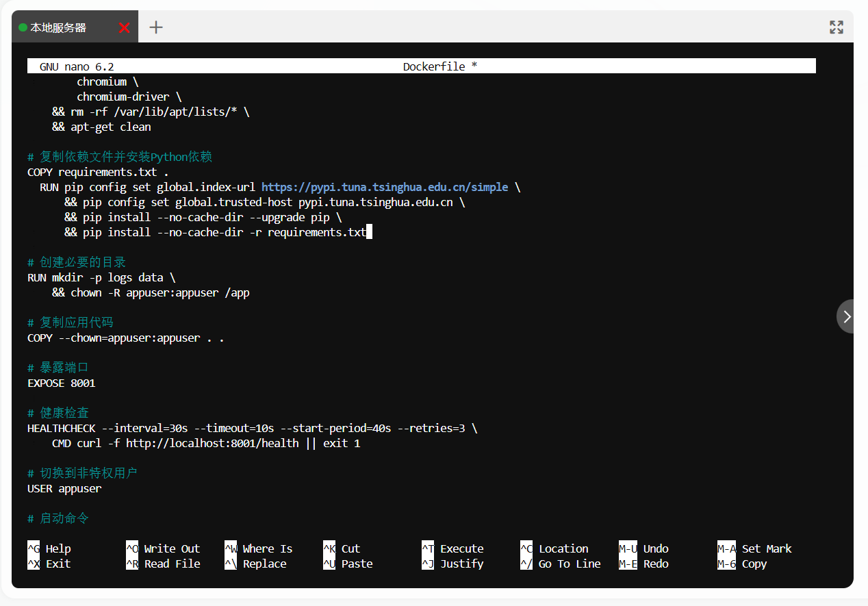The image size is (868, 606).
Task: Open a new terminal tab with plus icon
Action: pyautogui.click(x=156, y=27)
